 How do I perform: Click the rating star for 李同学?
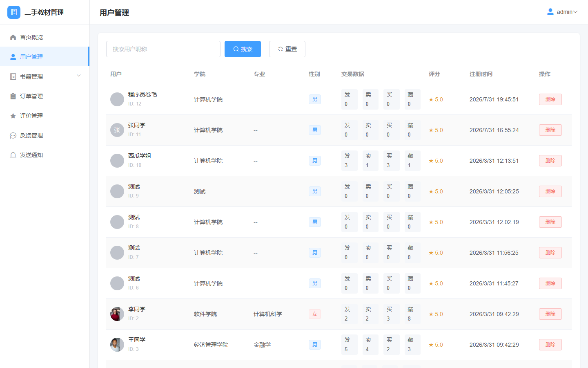click(x=431, y=314)
